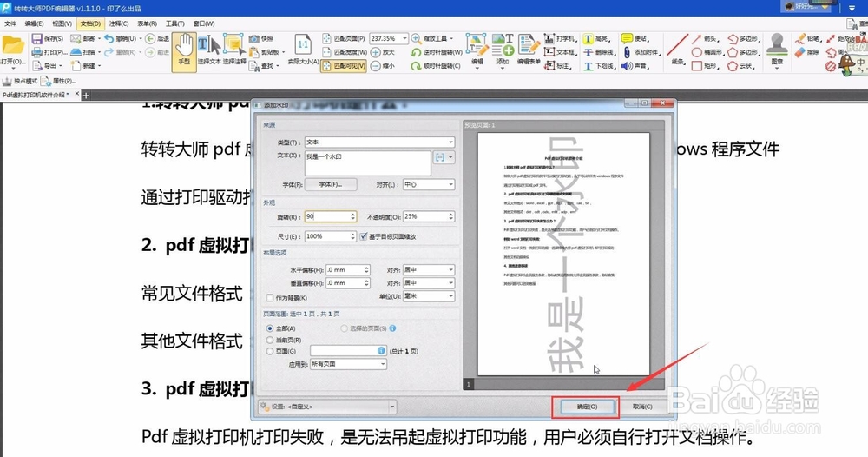Open the 视图(V) menu

(62, 23)
